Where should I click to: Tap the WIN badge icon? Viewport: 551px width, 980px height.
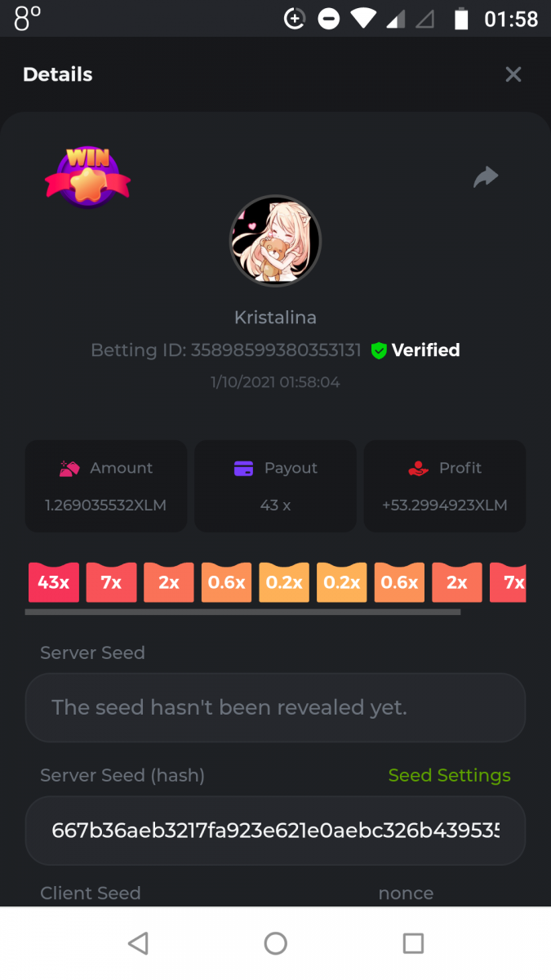click(x=87, y=177)
